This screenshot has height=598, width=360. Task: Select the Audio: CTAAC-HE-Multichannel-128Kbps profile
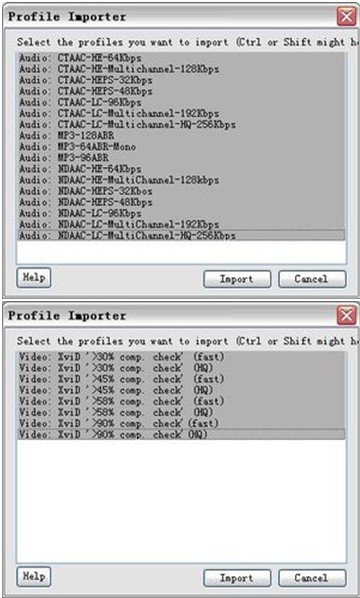coord(180,69)
